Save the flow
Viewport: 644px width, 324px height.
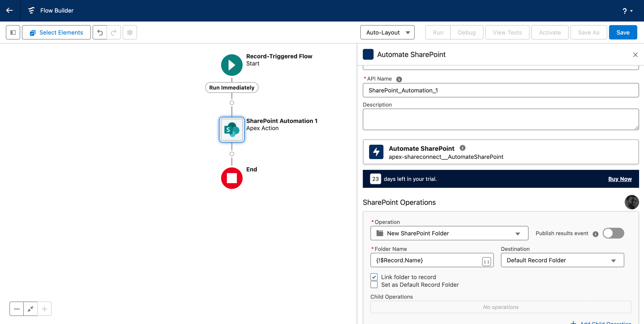623,32
